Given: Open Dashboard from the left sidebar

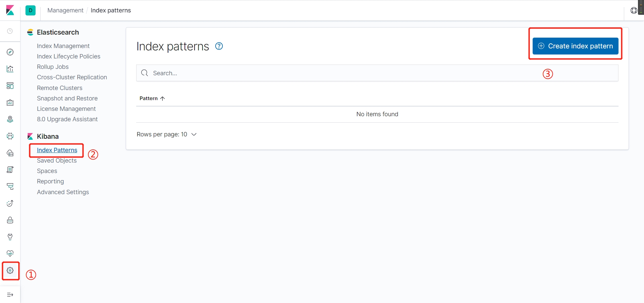Looking at the screenshot, I should tap(10, 86).
